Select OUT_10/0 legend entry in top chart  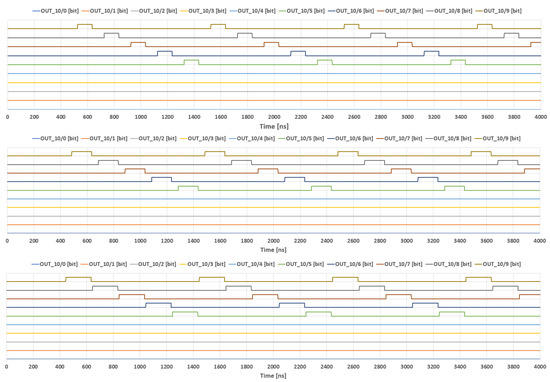coord(55,11)
